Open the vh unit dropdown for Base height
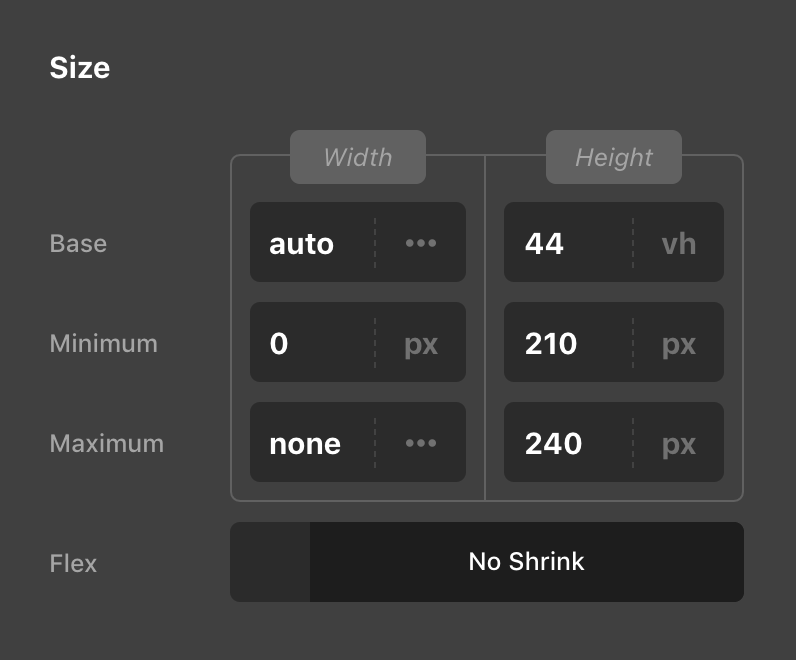The image size is (796, 660). click(x=679, y=243)
